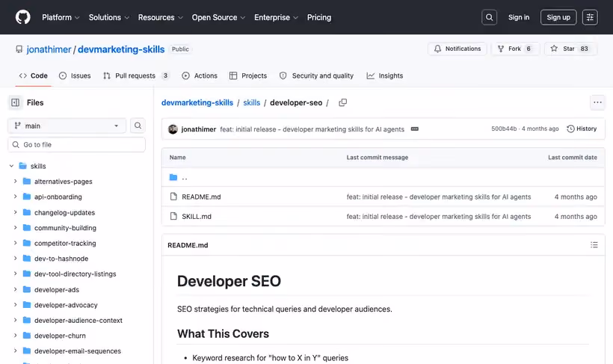Open the README outline list icon
Viewport: 613px width, 364px height.
pyautogui.click(x=594, y=244)
